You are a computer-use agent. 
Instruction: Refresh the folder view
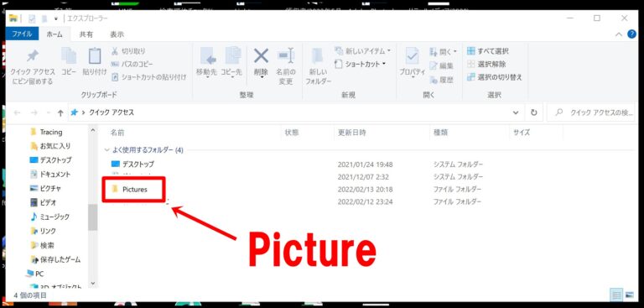click(x=533, y=112)
